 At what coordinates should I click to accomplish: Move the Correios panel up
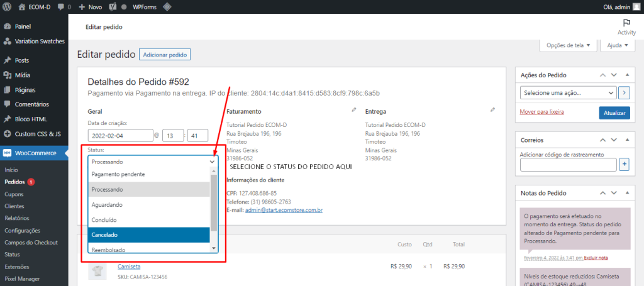[x=602, y=140]
